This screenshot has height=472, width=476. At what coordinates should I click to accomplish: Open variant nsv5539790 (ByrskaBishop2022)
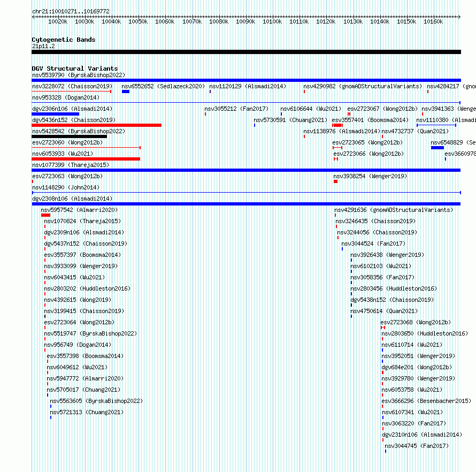(x=79, y=75)
